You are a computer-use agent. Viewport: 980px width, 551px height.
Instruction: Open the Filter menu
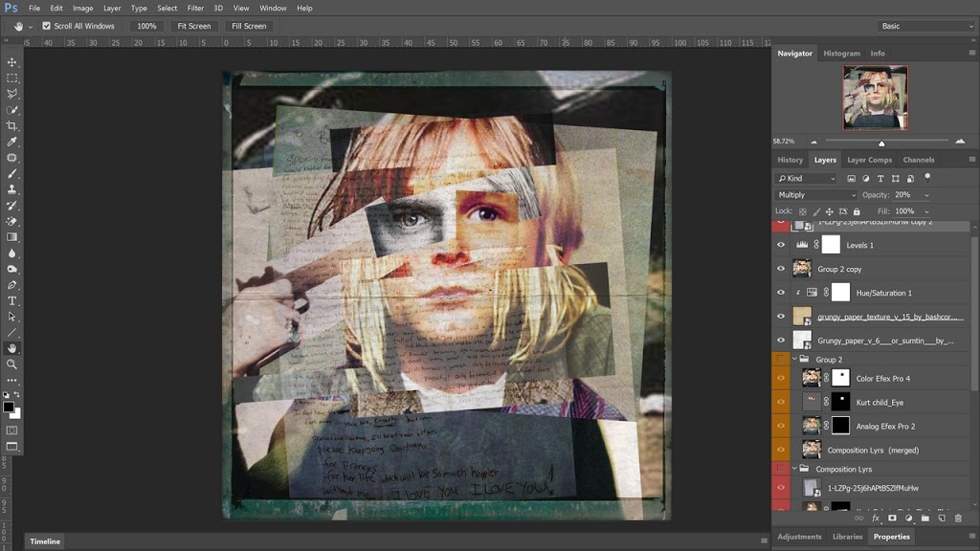[x=195, y=8]
